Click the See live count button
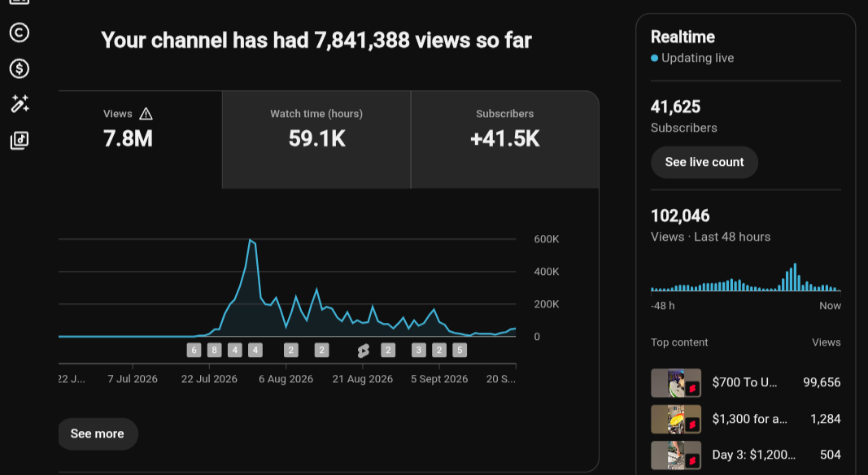This screenshot has height=475, width=868. click(704, 162)
